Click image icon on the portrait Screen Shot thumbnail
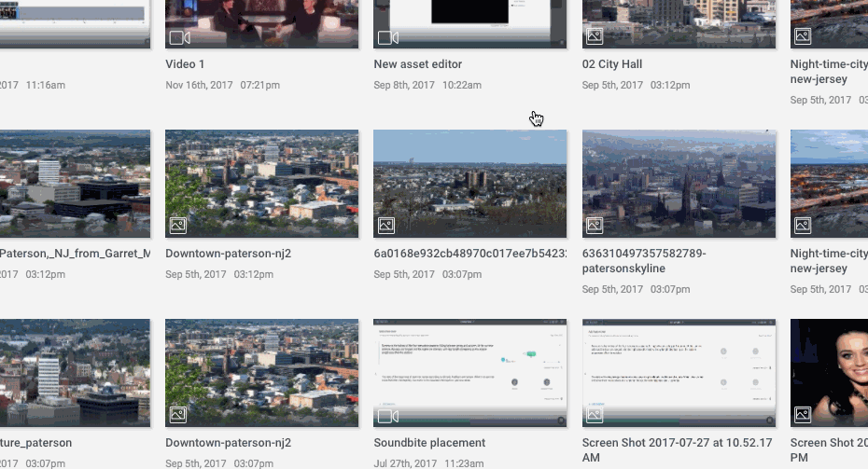 (803, 415)
